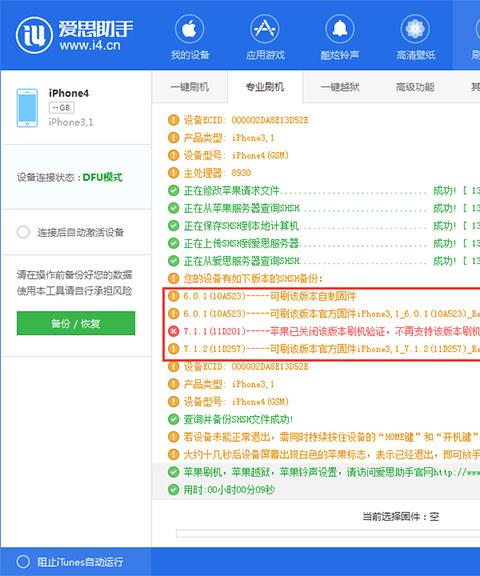The image size is (480, 576).
Task: Select SHSH entry 7.1.2(11D257) official firmware
Action: tap(323, 348)
